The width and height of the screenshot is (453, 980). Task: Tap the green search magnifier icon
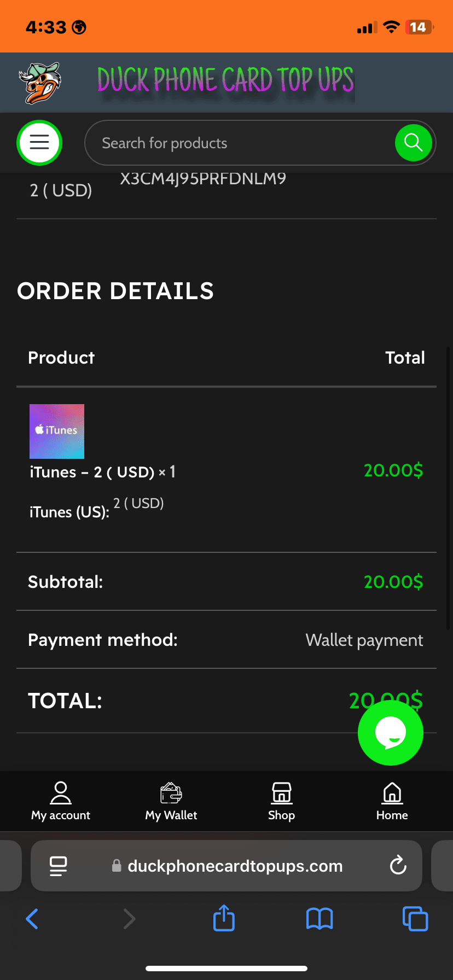tap(414, 143)
